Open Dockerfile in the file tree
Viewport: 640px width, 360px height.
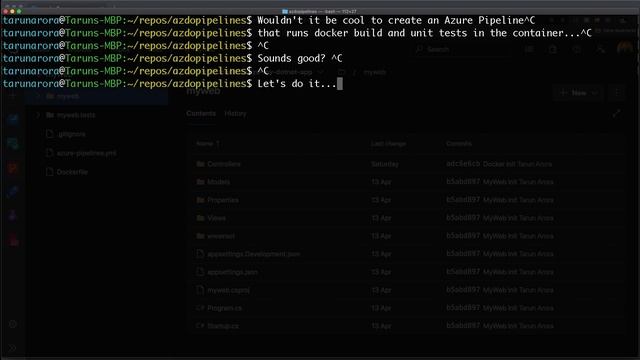[x=72, y=172]
